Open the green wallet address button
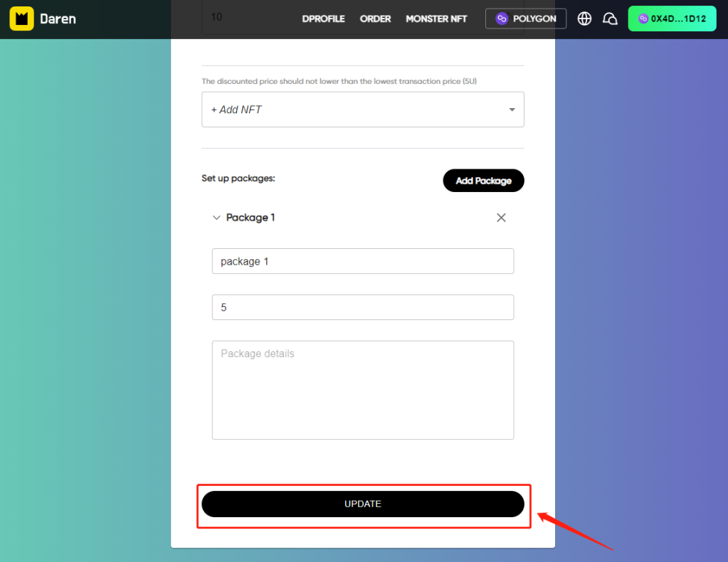The height and width of the screenshot is (562, 728). click(x=672, y=18)
